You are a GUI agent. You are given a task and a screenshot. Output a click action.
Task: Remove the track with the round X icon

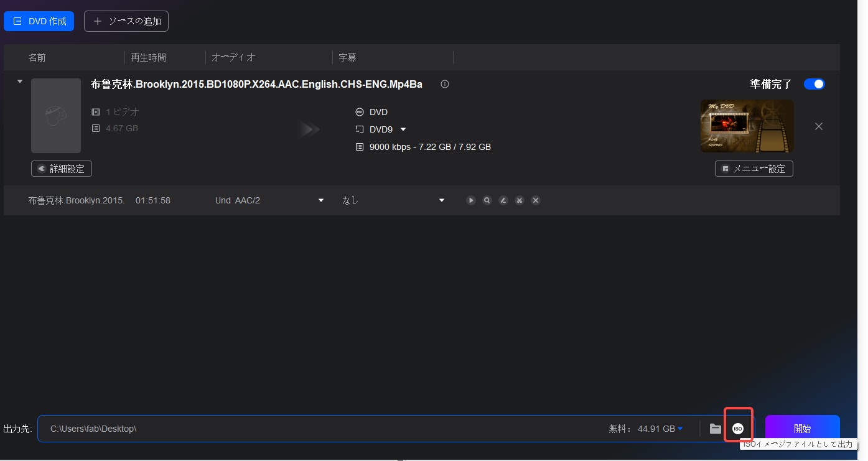pos(536,200)
